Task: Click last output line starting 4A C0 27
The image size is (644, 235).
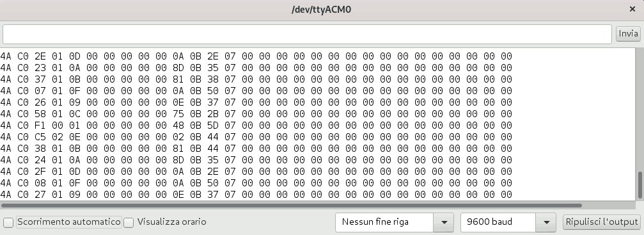Action: point(256,194)
